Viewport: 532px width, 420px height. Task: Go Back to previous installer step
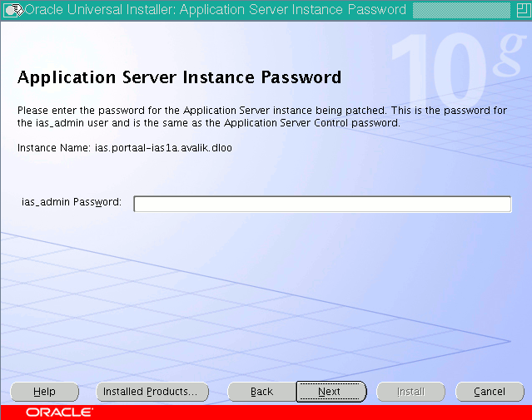261,392
